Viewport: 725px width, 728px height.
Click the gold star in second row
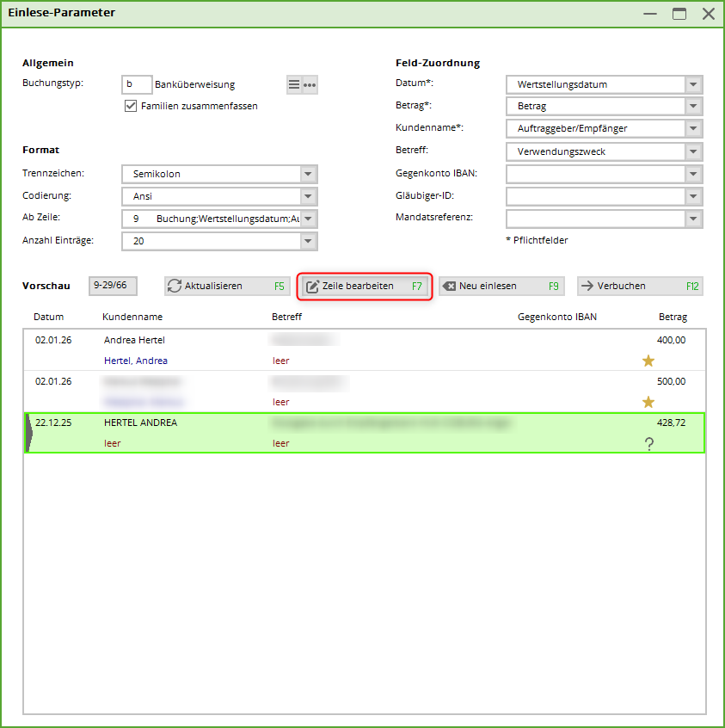[648, 402]
